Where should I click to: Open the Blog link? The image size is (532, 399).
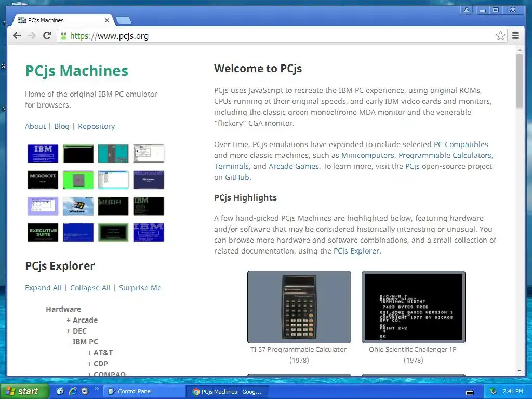62,126
